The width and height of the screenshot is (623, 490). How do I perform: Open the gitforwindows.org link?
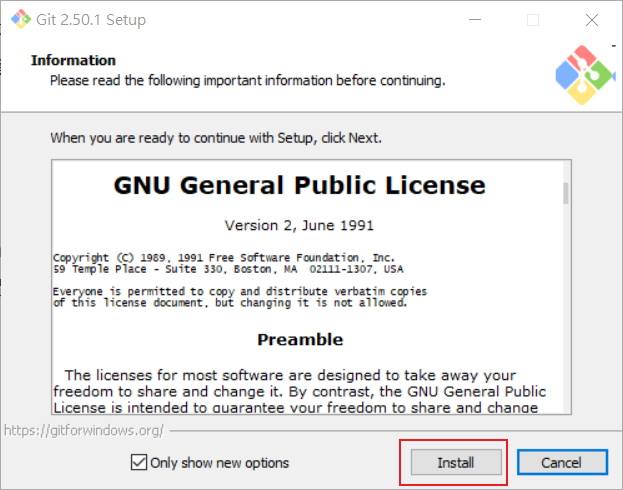(x=84, y=430)
